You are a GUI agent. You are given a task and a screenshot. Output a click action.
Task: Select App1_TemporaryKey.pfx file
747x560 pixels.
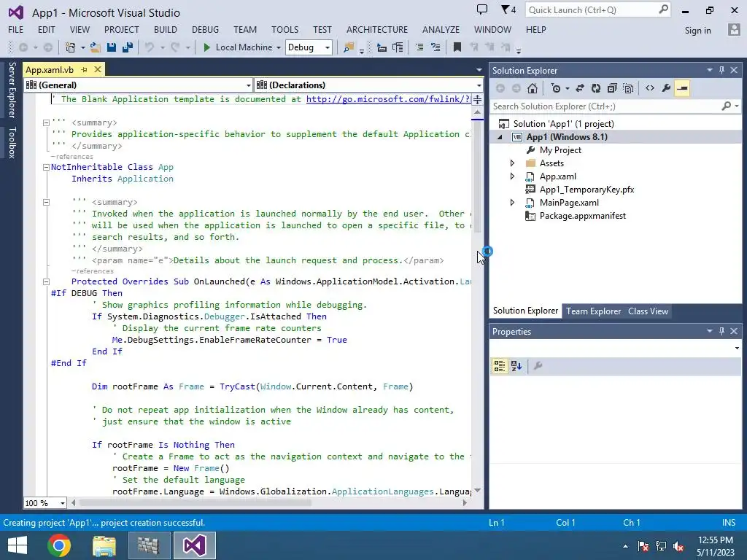pyautogui.click(x=587, y=190)
